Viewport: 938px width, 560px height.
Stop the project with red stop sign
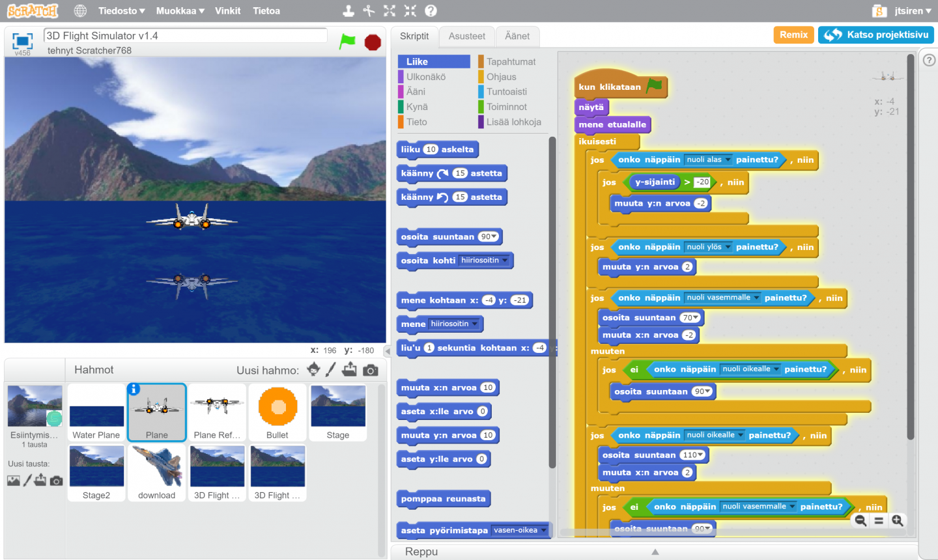tap(373, 42)
